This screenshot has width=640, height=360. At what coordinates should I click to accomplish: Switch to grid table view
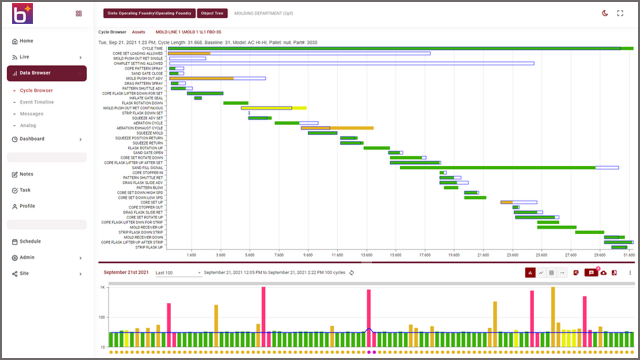pyautogui.click(x=551, y=273)
